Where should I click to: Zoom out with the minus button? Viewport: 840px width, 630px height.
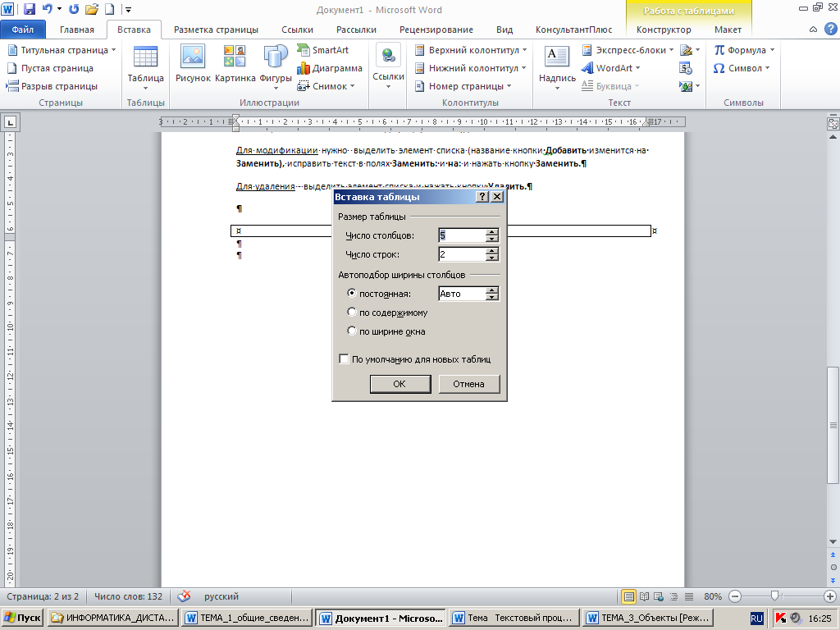[735, 596]
